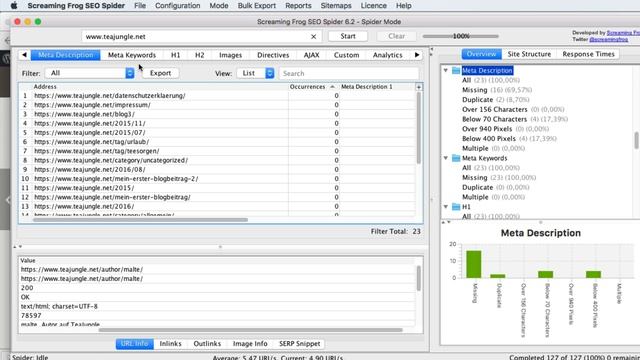Screen dimensions: 640x360
Task: Switch to the Images tab
Action: coord(231,55)
